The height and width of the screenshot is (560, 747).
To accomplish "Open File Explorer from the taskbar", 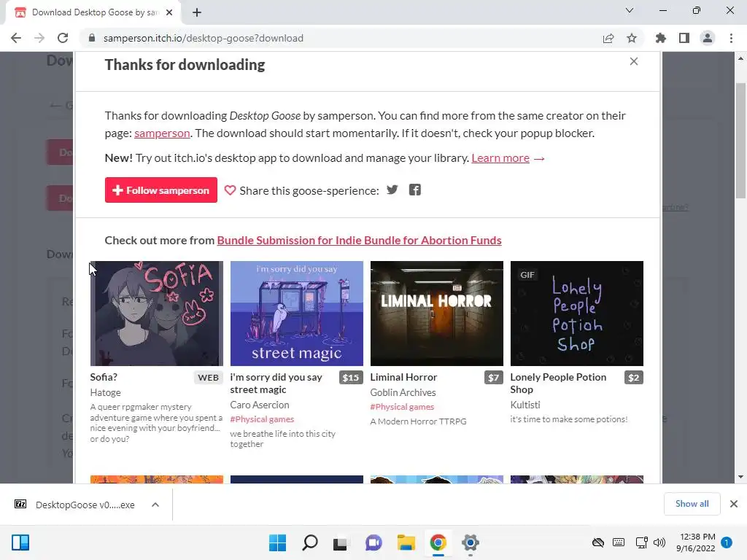I will [406, 542].
